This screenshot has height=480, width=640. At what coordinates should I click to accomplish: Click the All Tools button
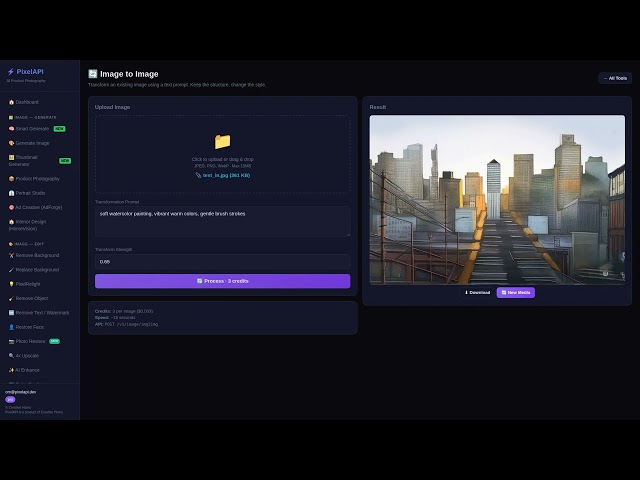[615, 78]
